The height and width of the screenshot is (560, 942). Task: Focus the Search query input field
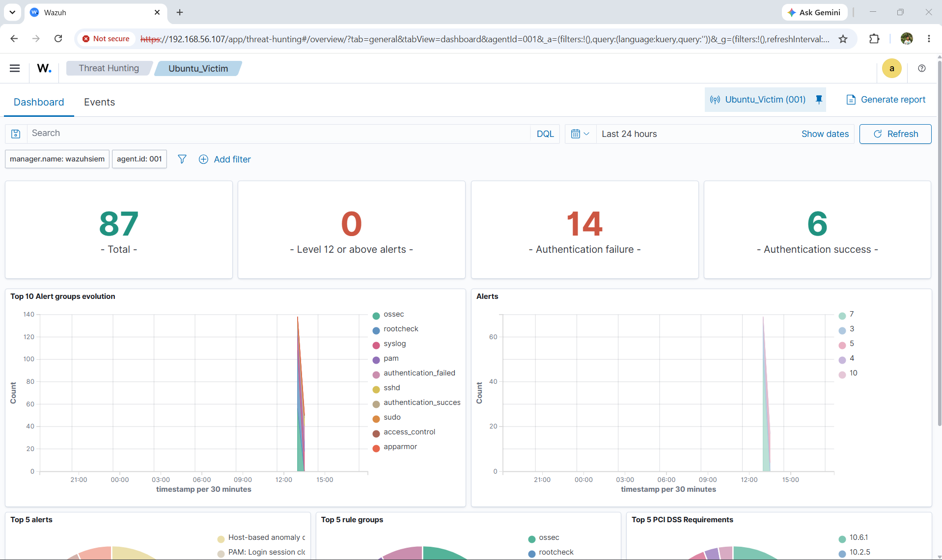[x=278, y=133]
